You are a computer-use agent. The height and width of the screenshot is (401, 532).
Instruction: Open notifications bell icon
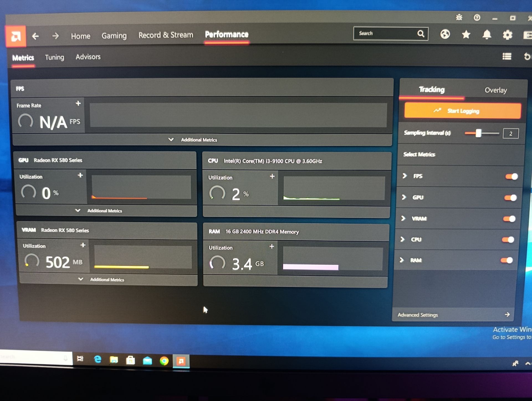point(487,35)
